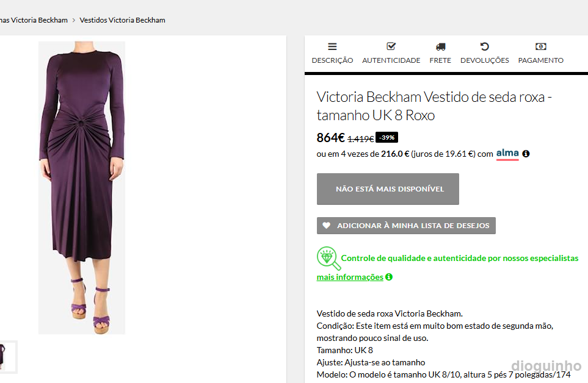This screenshot has height=383, width=588.
Task: Click the Alma info icon
Action: pyautogui.click(x=526, y=154)
